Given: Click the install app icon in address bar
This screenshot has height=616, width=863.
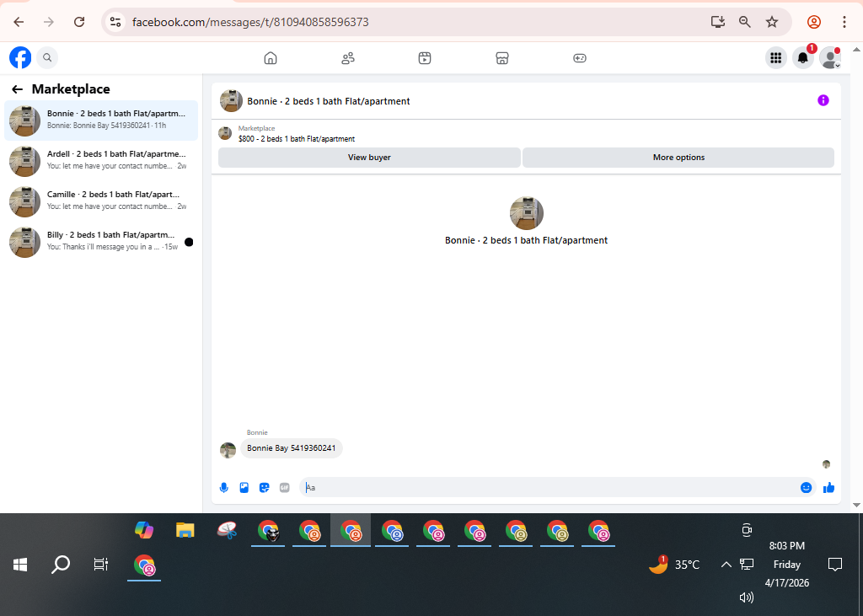Looking at the screenshot, I should coord(718,22).
